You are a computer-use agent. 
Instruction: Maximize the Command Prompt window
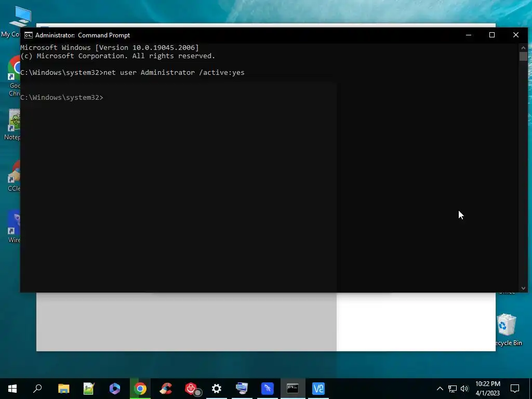[x=492, y=35]
